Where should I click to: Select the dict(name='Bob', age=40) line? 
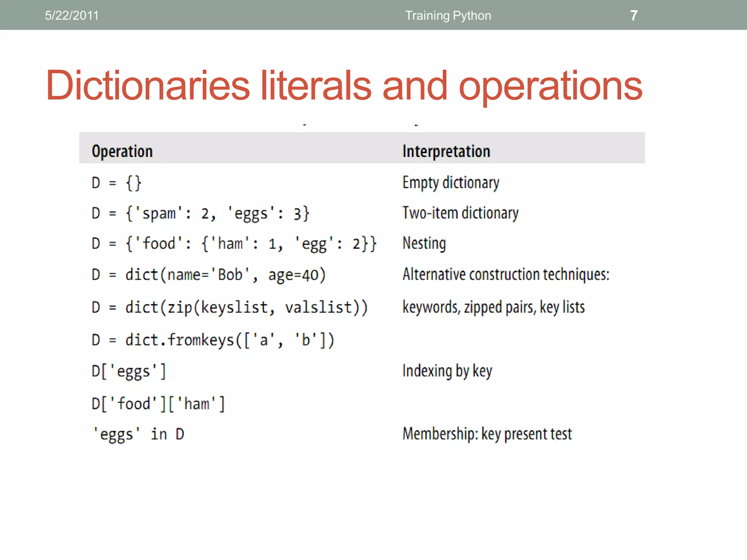(x=209, y=275)
